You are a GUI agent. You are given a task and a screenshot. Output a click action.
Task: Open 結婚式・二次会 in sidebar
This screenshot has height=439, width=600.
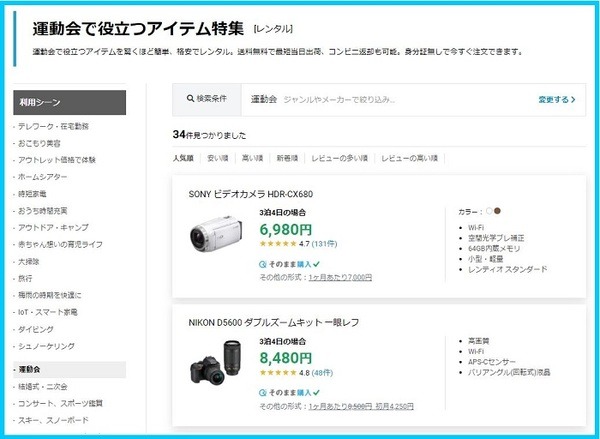[x=42, y=387]
